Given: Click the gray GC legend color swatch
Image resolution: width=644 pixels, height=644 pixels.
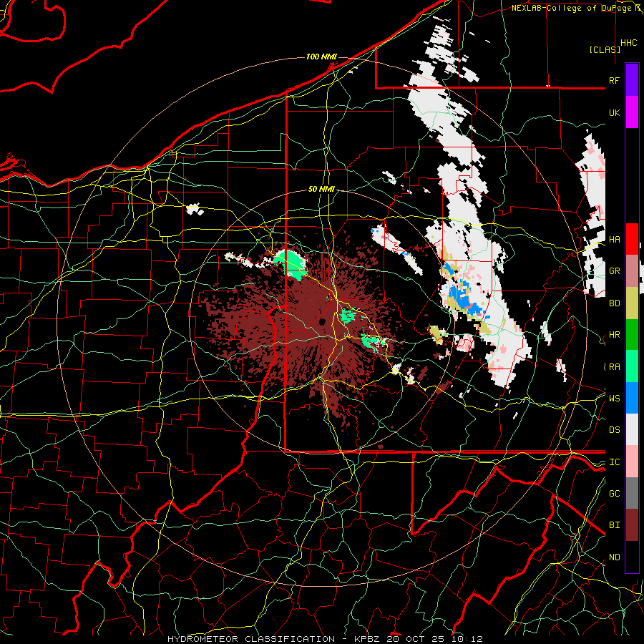Looking at the screenshot, I should 632,493.
